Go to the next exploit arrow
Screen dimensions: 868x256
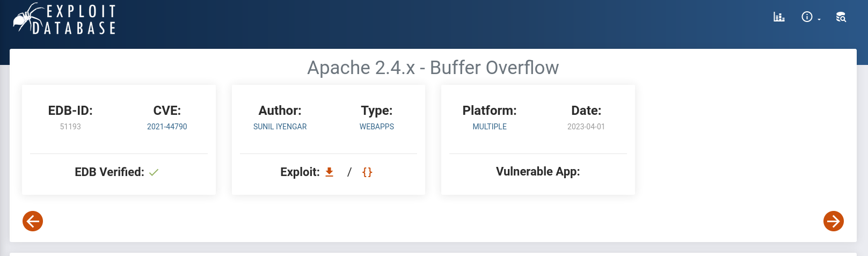pos(834,221)
